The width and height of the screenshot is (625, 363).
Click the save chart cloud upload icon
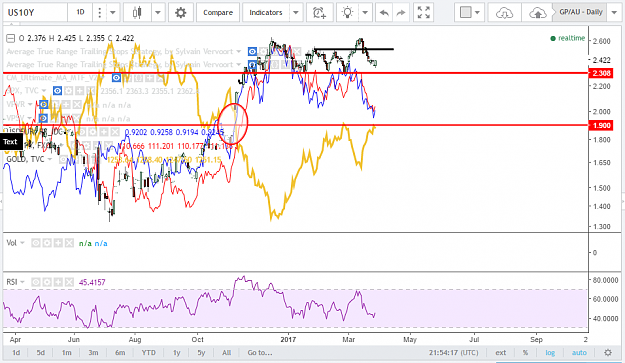click(537, 12)
